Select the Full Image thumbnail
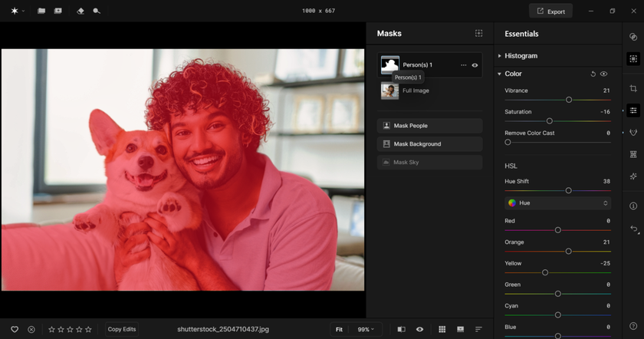Viewport: 644px width, 339px height. tap(389, 91)
